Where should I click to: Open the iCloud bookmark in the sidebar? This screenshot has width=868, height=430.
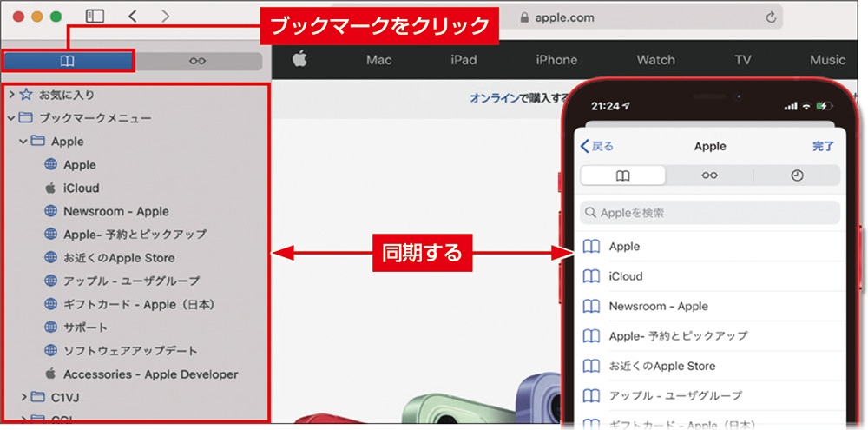pyautogui.click(x=82, y=188)
